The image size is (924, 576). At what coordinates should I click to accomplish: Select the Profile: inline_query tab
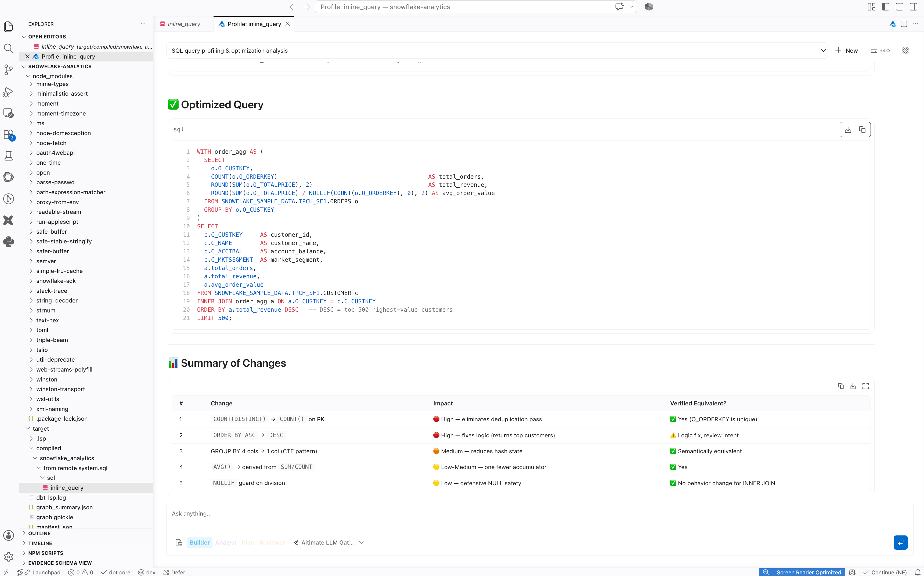(254, 24)
